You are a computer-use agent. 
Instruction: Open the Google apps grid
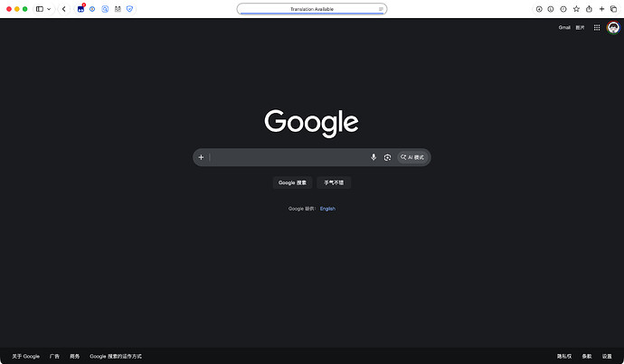597,27
